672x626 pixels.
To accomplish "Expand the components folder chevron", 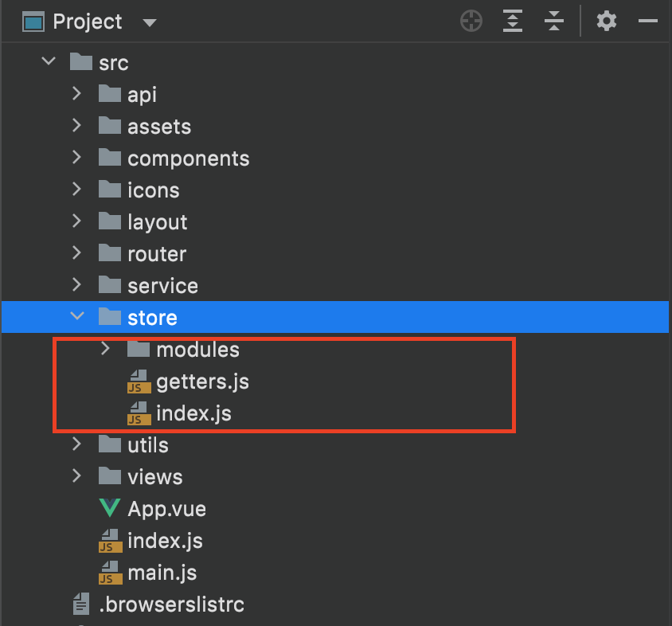I will click(77, 158).
